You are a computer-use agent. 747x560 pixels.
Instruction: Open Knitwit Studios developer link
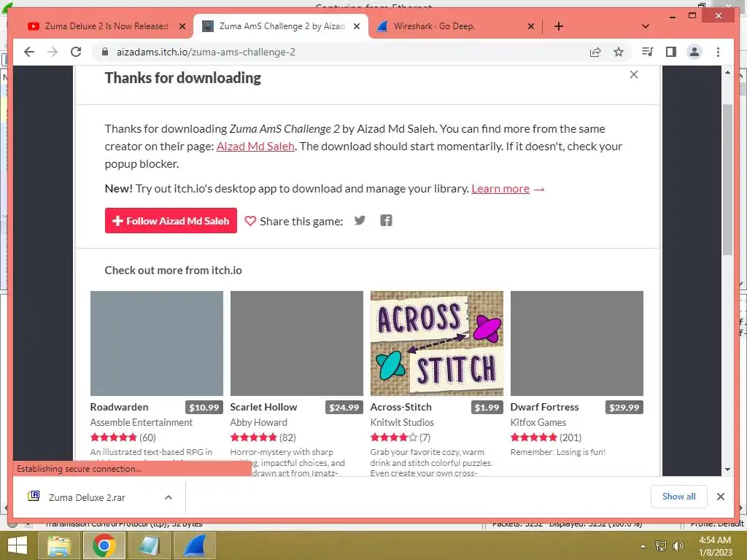coord(402,422)
